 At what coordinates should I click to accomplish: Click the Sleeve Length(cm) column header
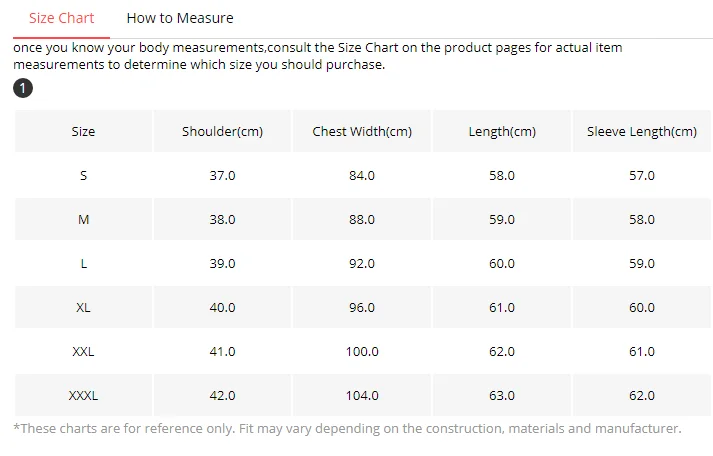642,132
